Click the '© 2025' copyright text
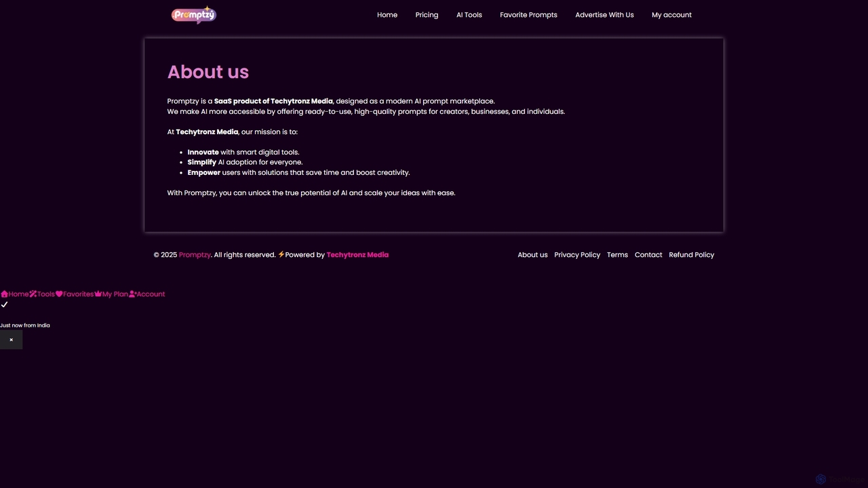The width and height of the screenshot is (868, 488). click(165, 255)
